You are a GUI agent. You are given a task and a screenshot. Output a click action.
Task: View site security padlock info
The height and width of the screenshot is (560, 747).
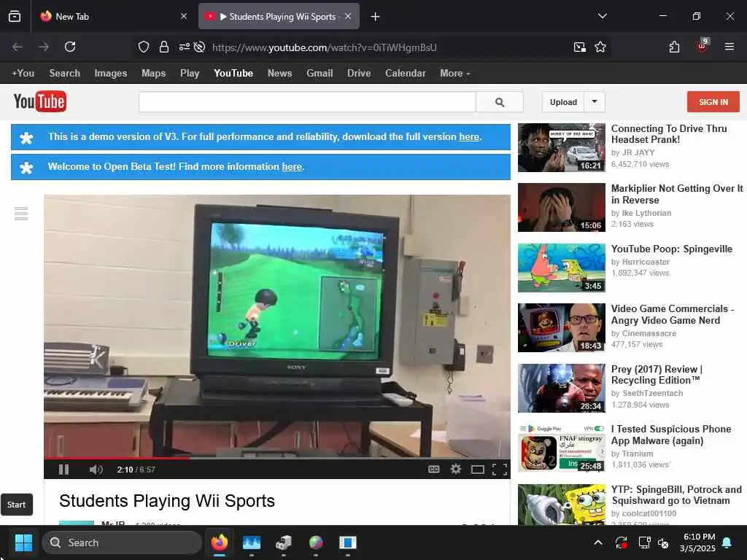pyautogui.click(x=164, y=47)
